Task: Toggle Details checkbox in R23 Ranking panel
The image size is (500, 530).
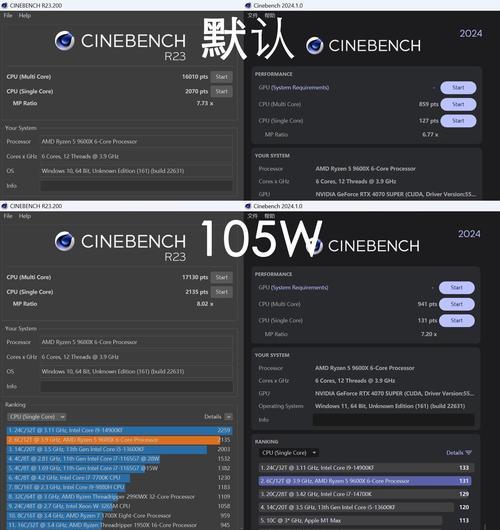Action: click(x=229, y=417)
